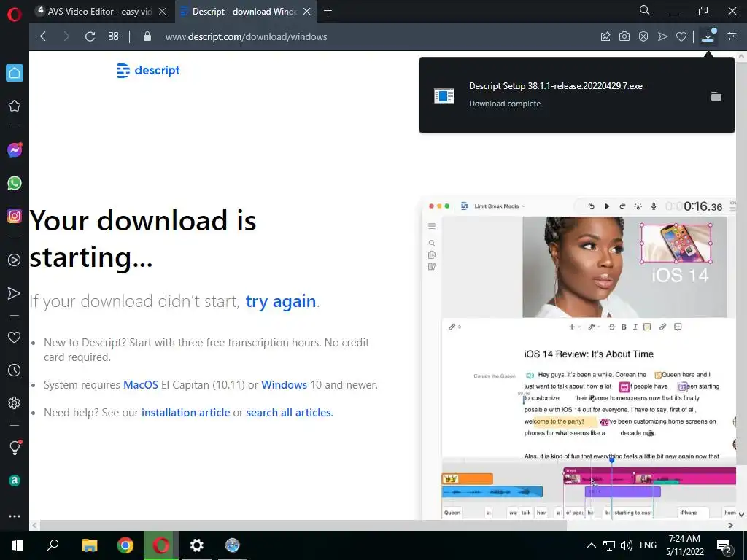The width and height of the screenshot is (747, 560).
Task: Open volume control in tray
Action: tap(627, 545)
